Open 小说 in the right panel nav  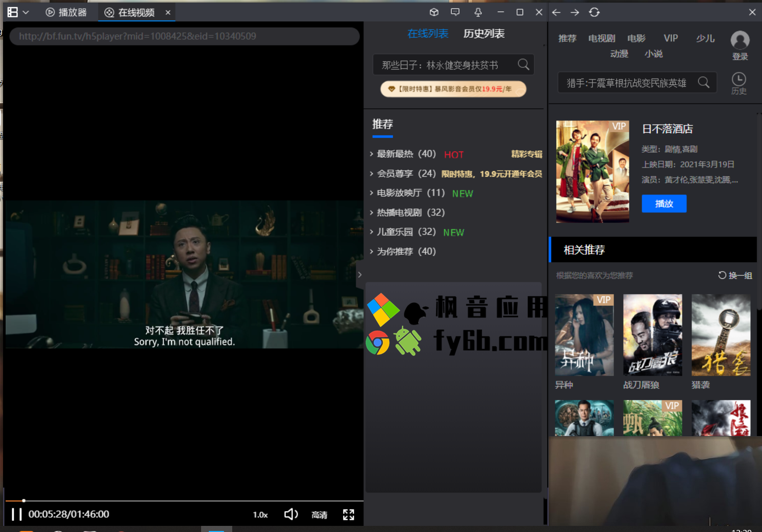653,54
